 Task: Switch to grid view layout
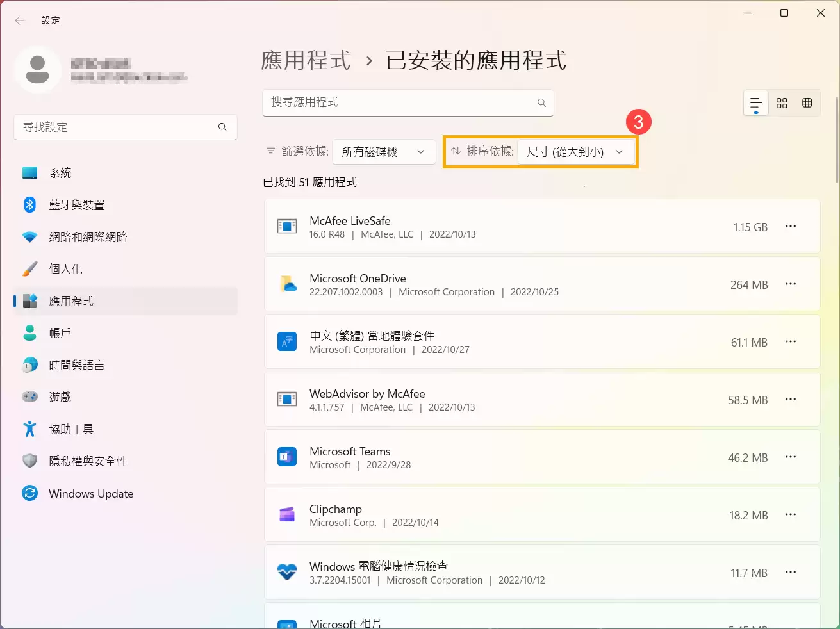[x=782, y=103]
